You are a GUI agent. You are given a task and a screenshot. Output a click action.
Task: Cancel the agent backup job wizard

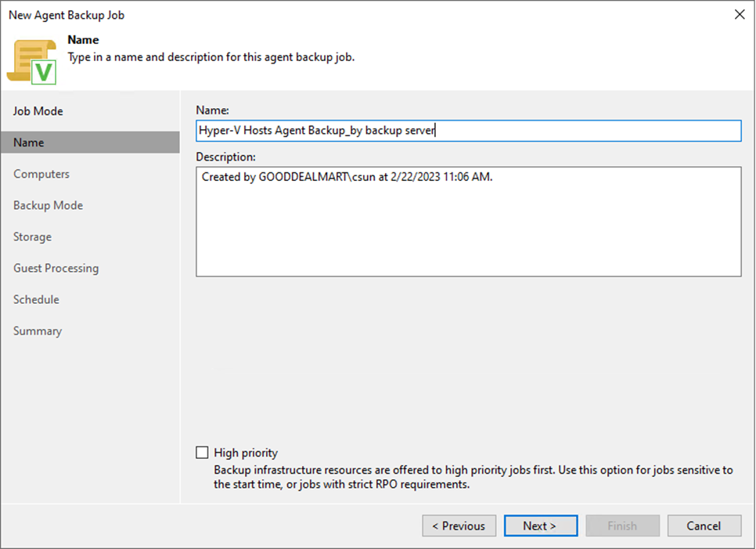(x=704, y=526)
